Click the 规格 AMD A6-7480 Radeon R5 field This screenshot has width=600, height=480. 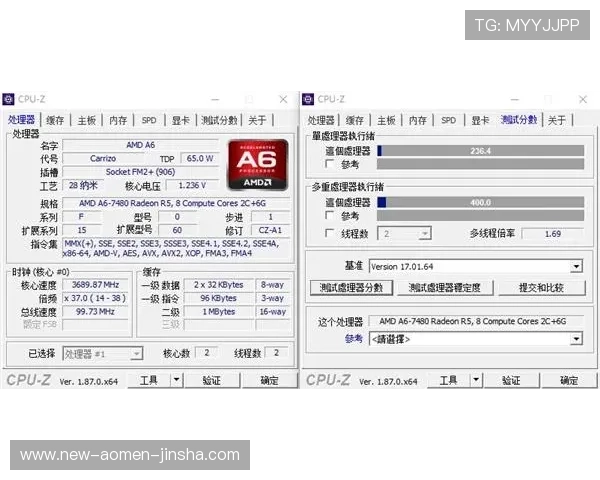tap(176, 203)
